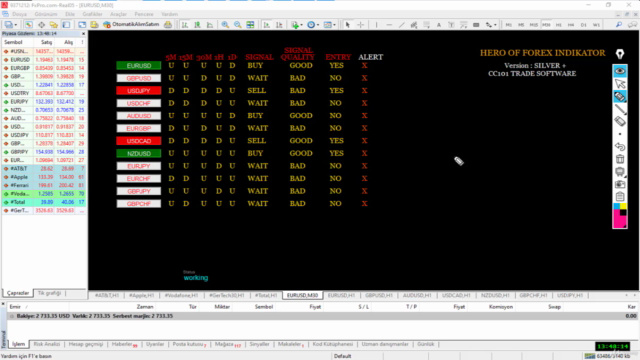Screen dimensions: 640x360
Task: Switch timeframe to H4
Action: pyautogui.click(x=571, y=25)
